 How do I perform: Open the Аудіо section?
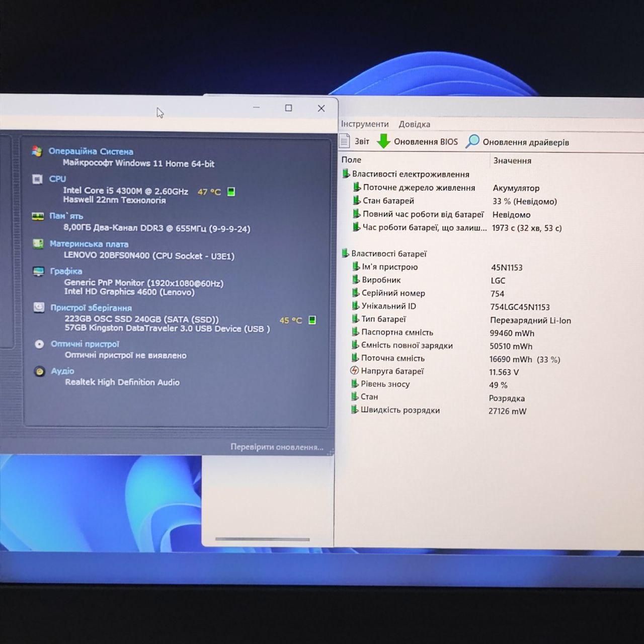(62, 371)
